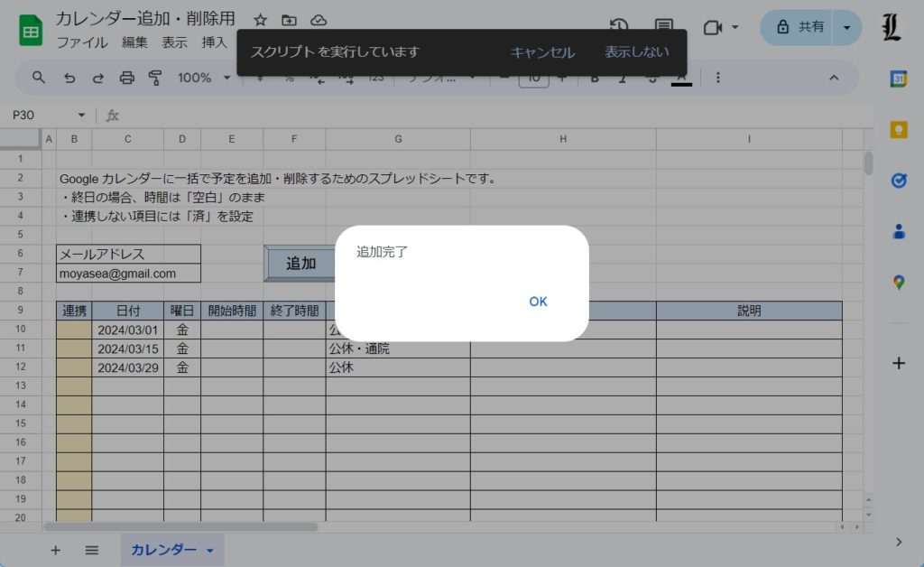
Task: Open the share options dropdown arrow
Action: pos(846,27)
